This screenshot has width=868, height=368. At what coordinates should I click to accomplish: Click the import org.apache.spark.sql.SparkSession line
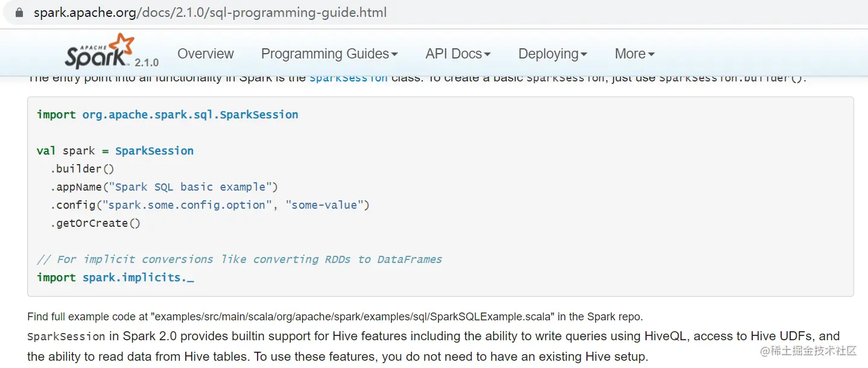(168, 115)
